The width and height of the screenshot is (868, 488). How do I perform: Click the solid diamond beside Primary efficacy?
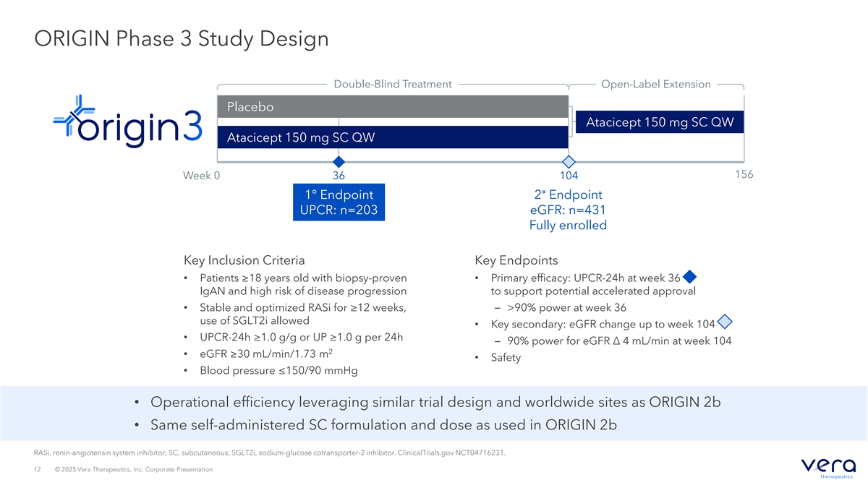pyautogui.click(x=689, y=277)
